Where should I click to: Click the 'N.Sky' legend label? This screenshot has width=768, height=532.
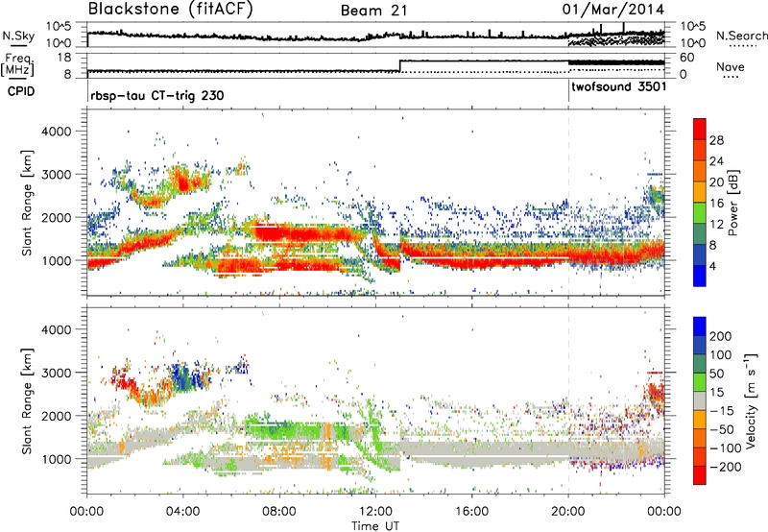point(18,36)
